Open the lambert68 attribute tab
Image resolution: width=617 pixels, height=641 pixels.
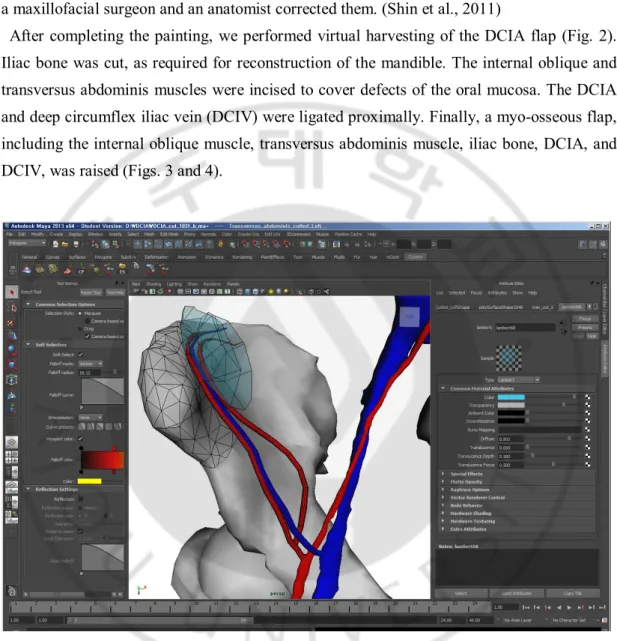click(x=571, y=307)
